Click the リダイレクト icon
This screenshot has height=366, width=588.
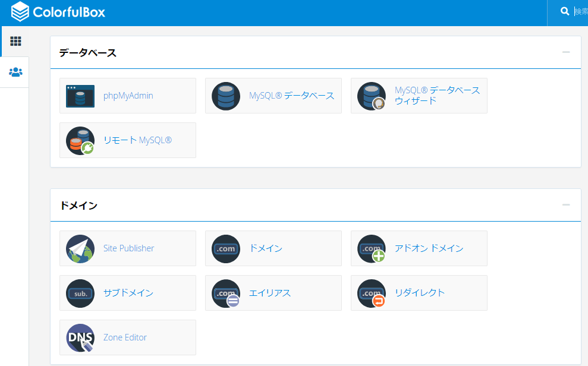point(372,293)
